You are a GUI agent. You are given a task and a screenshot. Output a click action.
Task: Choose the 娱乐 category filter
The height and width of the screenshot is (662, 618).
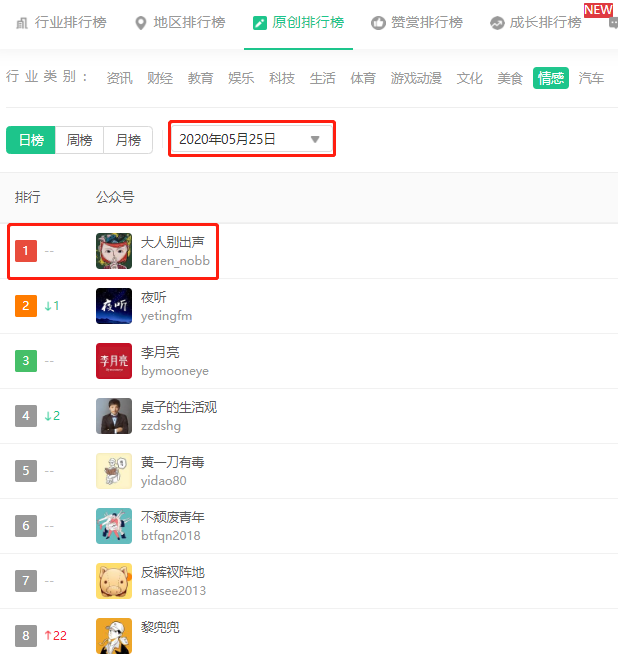[241, 78]
